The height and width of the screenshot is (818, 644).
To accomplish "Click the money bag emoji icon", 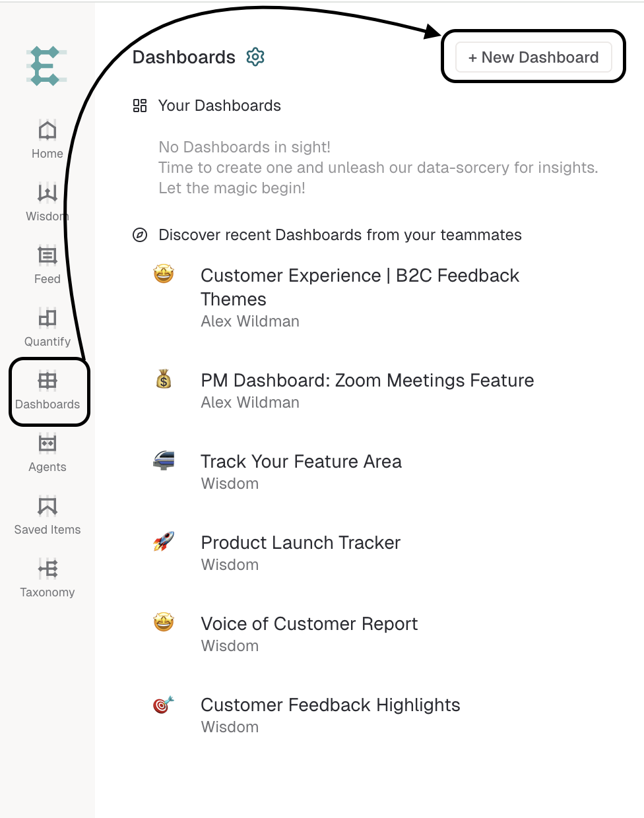I will click(x=164, y=379).
